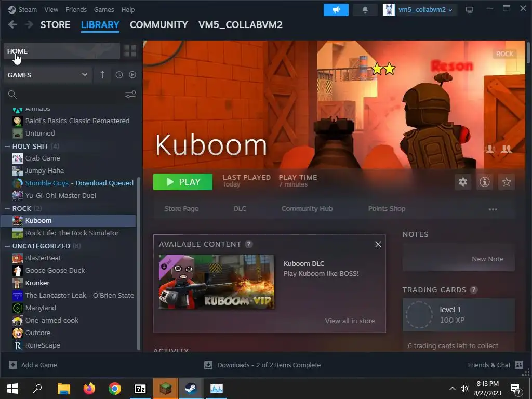Open Minecraft from taskbar
The width and height of the screenshot is (532, 399).
(x=166, y=389)
